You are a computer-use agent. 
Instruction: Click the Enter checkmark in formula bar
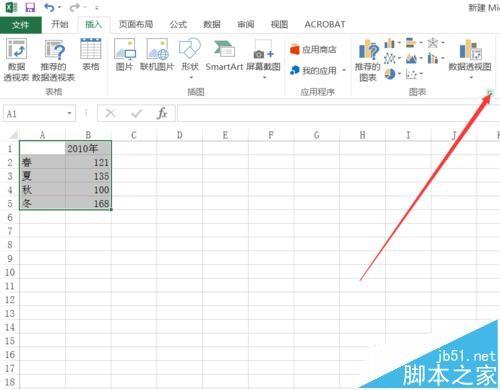click(137, 113)
